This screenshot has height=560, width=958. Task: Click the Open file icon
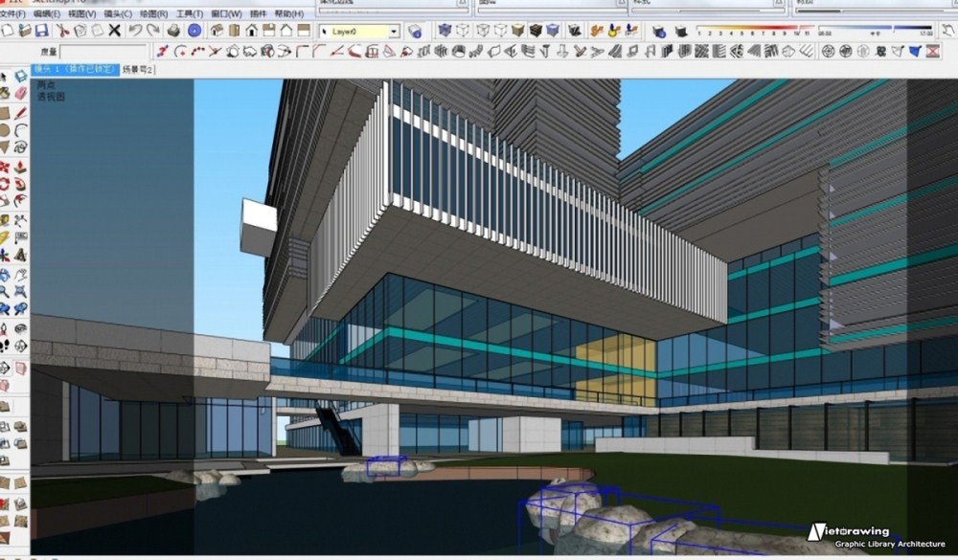pos(25,31)
